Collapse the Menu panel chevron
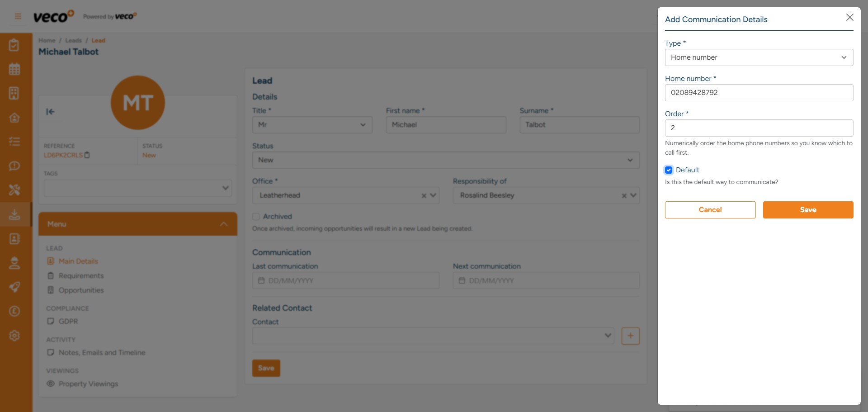The width and height of the screenshot is (868, 412). (x=223, y=224)
